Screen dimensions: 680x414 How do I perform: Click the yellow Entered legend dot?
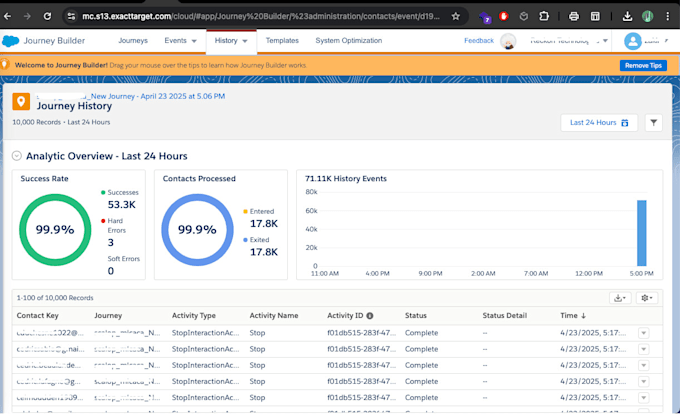click(245, 212)
